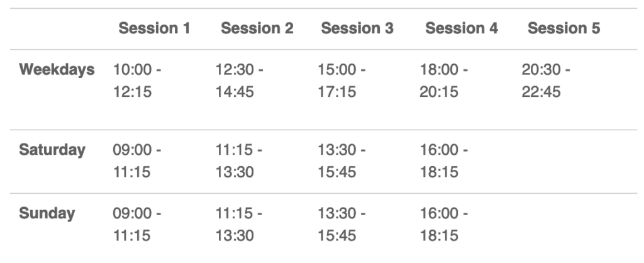This screenshot has width=644, height=263.
Task: Click the Saturday row label
Action: pyautogui.click(x=52, y=150)
